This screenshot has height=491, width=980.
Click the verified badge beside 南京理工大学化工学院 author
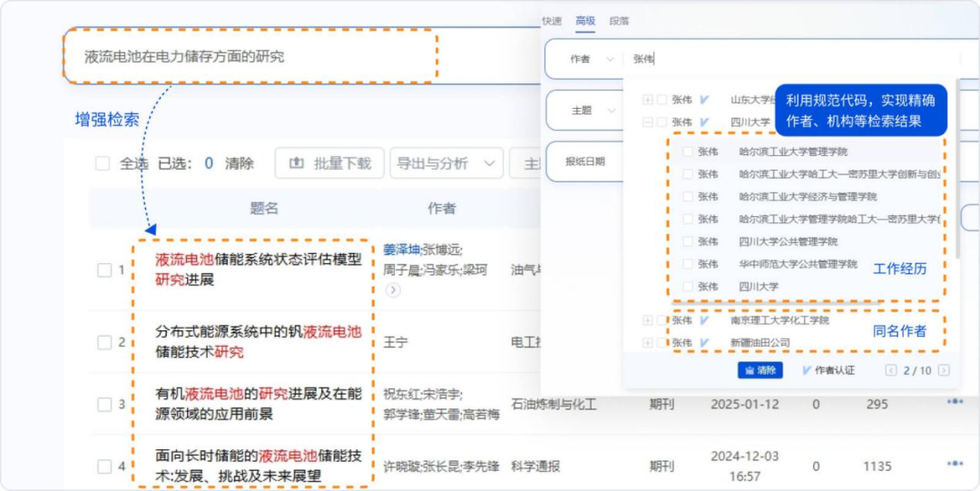[704, 320]
